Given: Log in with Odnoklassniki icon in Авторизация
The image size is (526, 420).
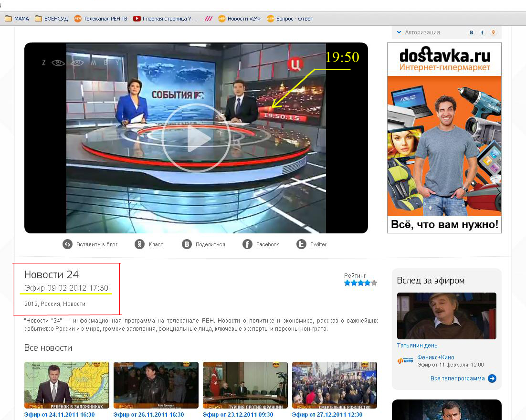Looking at the screenshot, I should point(494,32).
